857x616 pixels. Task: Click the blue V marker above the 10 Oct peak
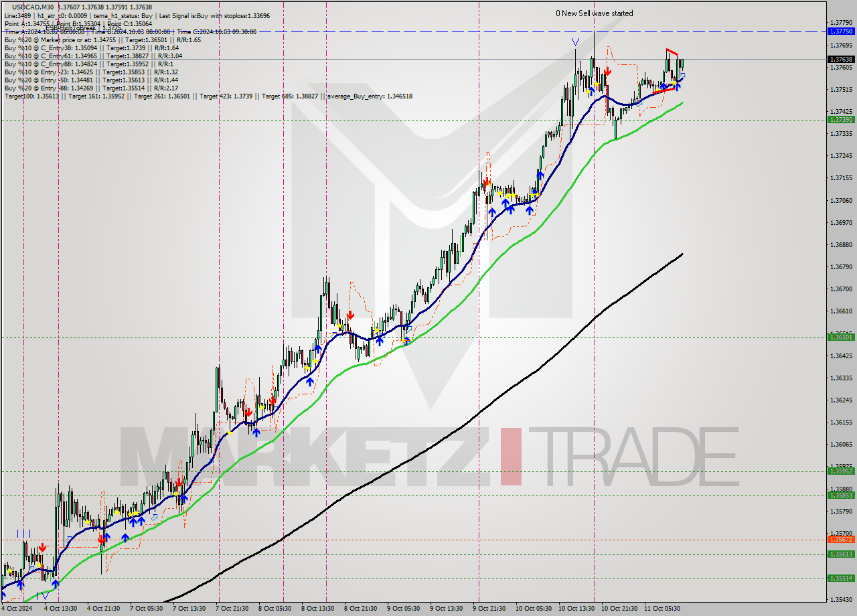coord(575,42)
